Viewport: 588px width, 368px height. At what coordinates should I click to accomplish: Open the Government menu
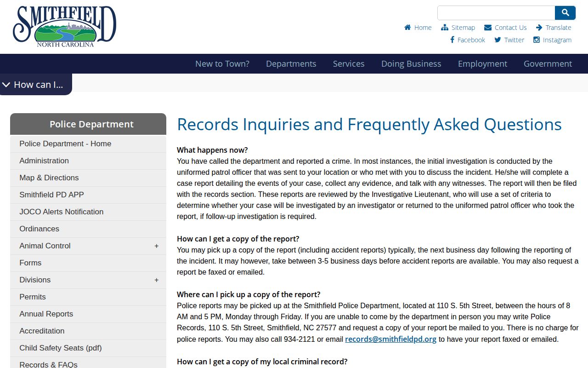[548, 64]
